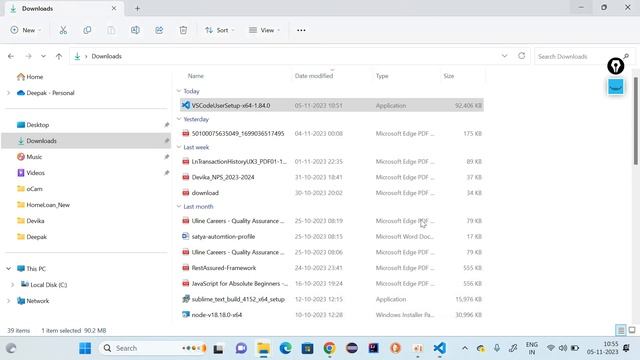640x360 pixels.
Task: Switch to large thumbnails view icon
Action: pos(632,330)
